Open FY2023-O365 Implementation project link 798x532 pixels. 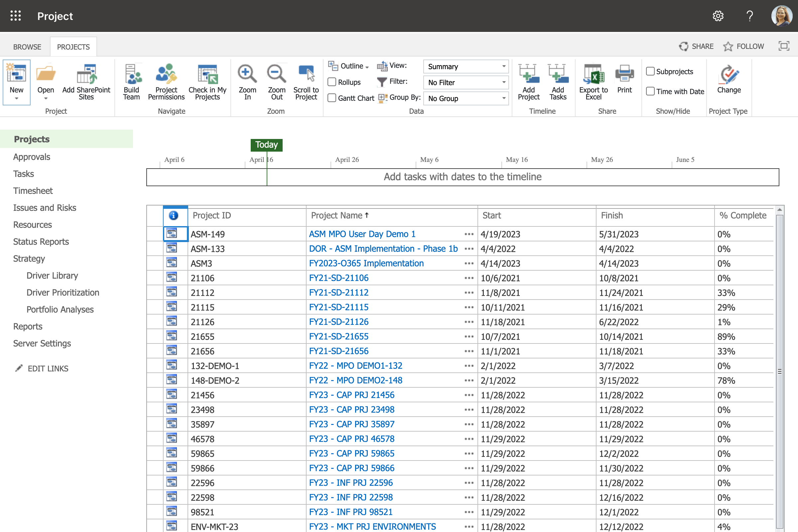[x=366, y=263]
